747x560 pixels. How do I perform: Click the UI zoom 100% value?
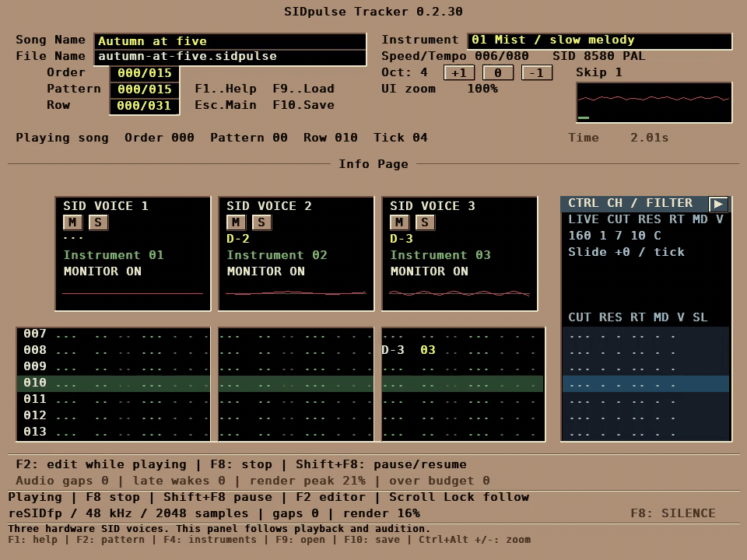(482, 89)
